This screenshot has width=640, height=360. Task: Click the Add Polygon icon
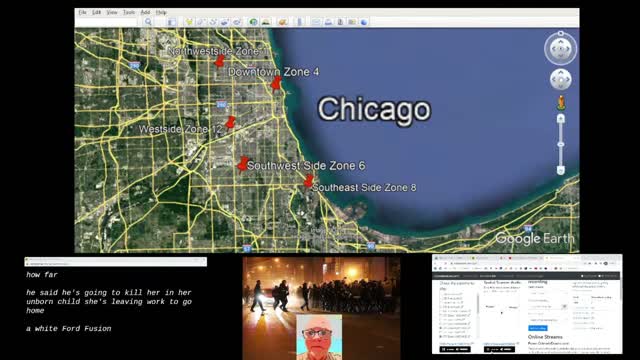pos(201,22)
